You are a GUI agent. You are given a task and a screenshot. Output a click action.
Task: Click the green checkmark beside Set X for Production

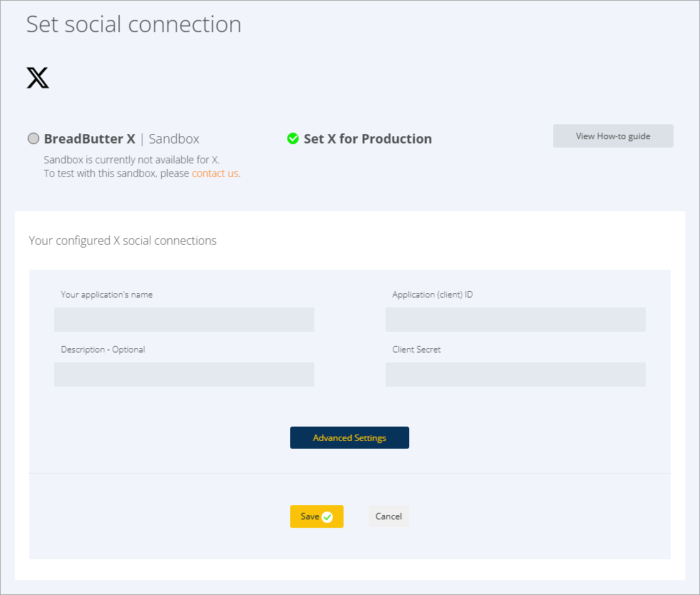[x=293, y=139]
